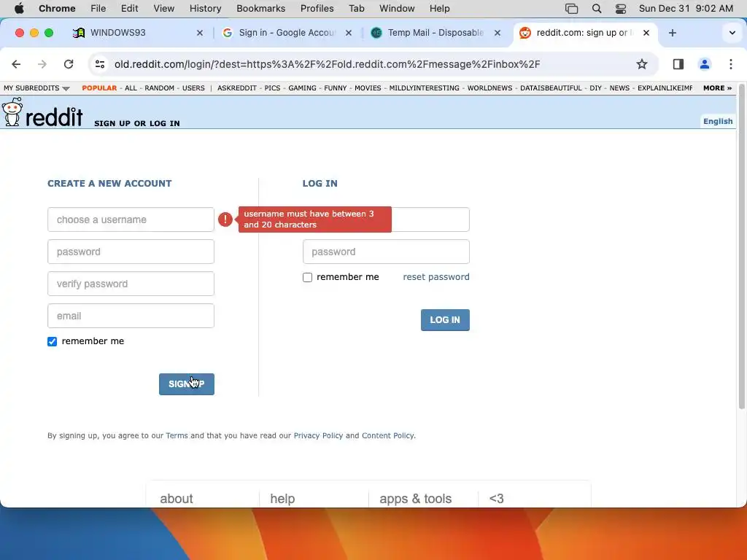This screenshot has height=560, width=747.
Task: Click the red error exclamation icon
Action: pyautogui.click(x=225, y=219)
